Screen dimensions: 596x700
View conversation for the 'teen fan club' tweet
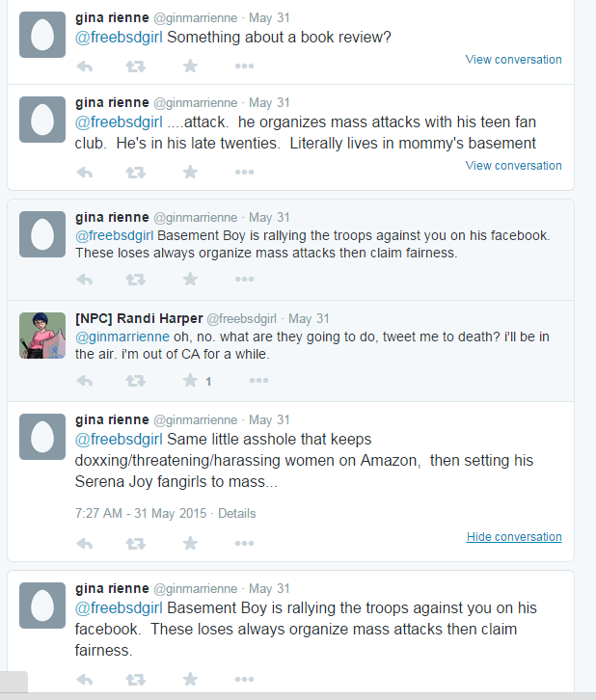(x=513, y=165)
